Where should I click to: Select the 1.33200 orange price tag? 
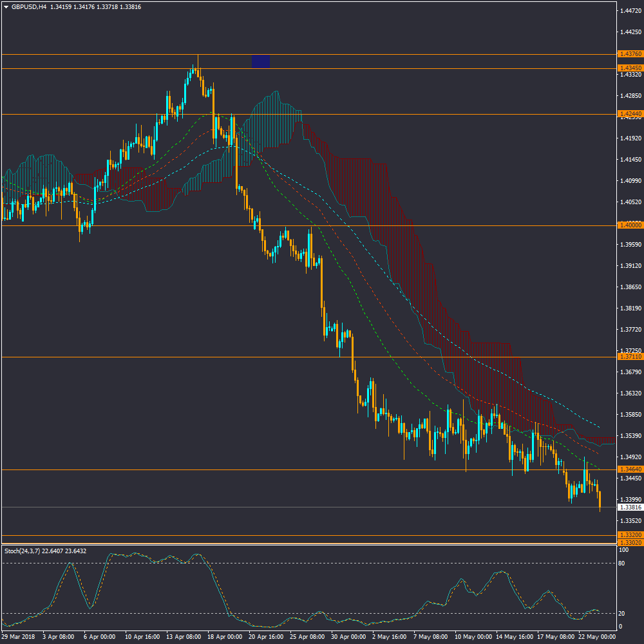(x=629, y=553)
